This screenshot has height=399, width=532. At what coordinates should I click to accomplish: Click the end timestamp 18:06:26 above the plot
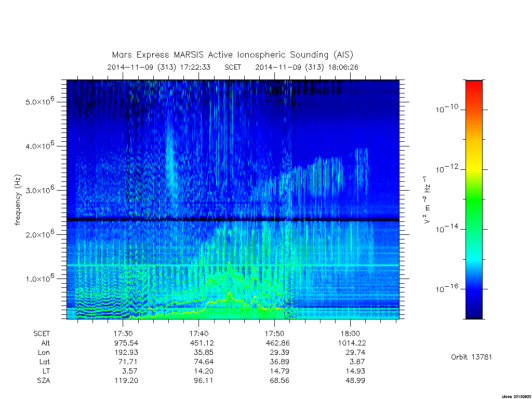click(x=343, y=67)
